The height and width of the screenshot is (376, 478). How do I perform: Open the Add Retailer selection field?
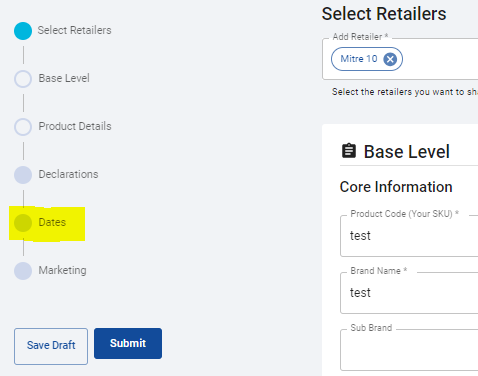tap(400, 59)
